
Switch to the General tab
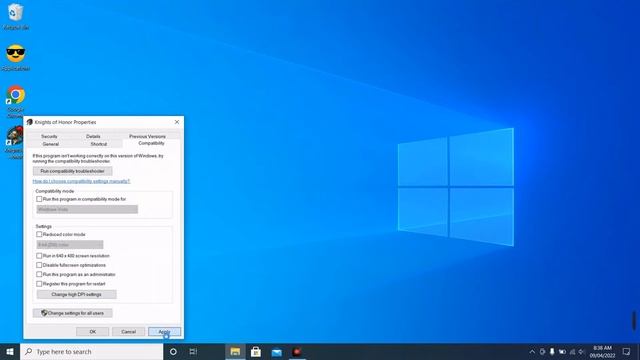point(51,144)
